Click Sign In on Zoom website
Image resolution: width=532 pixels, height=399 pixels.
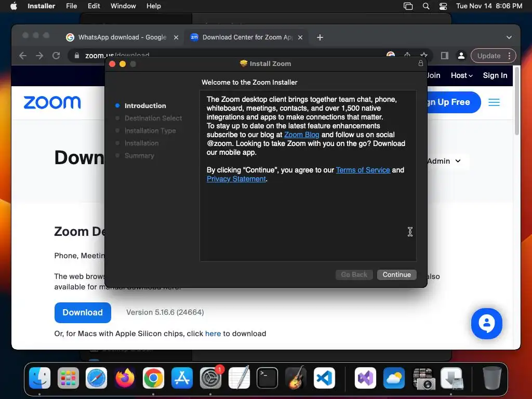(x=495, y=75)
